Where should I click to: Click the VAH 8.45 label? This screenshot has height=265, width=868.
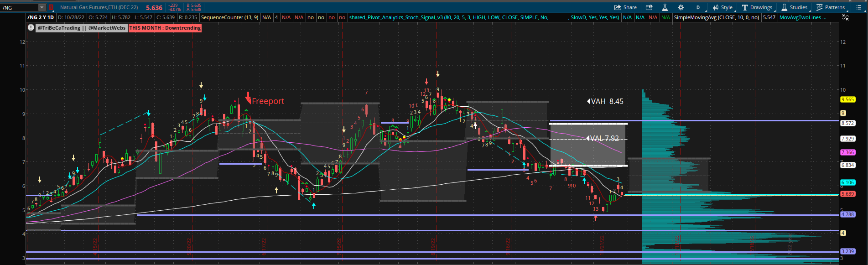tap(605, 101)
